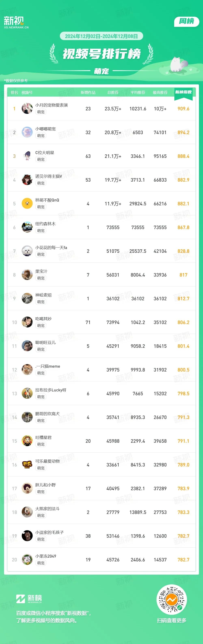Click the account name 纽约森林木
The height and width of the screenshot is (644, 203).
point(45,224)
